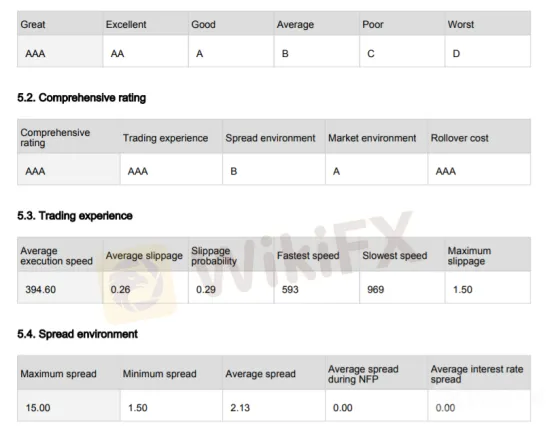The width and height of the screenshot is (554, 426).
Task: Select the '5.4. Spread environment' heading
Action: (77, 334)
